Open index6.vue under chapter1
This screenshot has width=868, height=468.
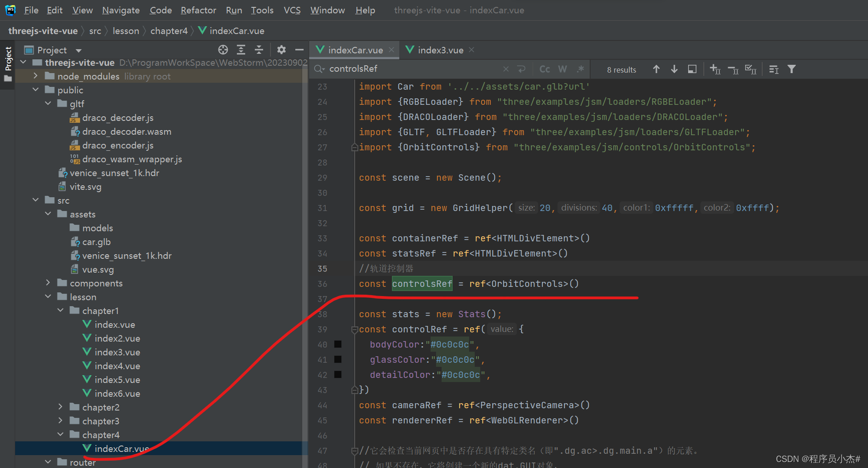(117, 394)
